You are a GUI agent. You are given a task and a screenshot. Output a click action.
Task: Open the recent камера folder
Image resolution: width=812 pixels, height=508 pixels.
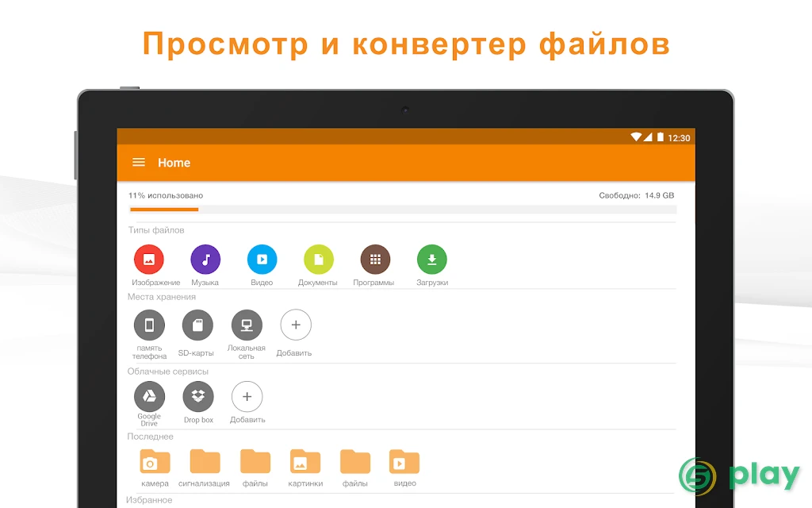tap(155, 461)
